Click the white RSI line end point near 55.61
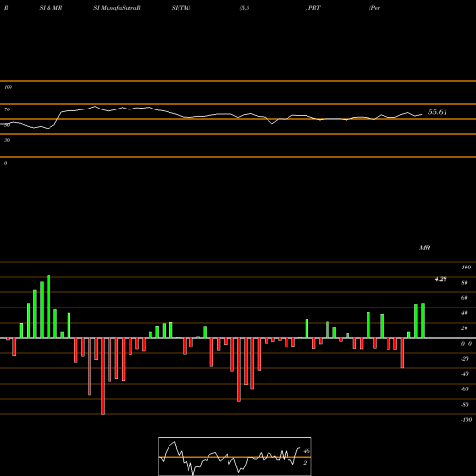Image resolution: width=476 pixels, height=476 pixels. (x=422, y=114)
